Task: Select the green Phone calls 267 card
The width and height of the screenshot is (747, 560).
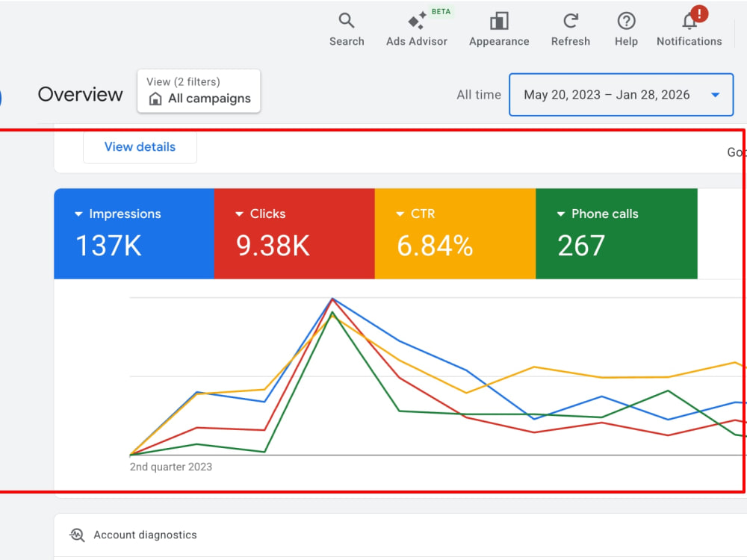Action: pos(616,233)
